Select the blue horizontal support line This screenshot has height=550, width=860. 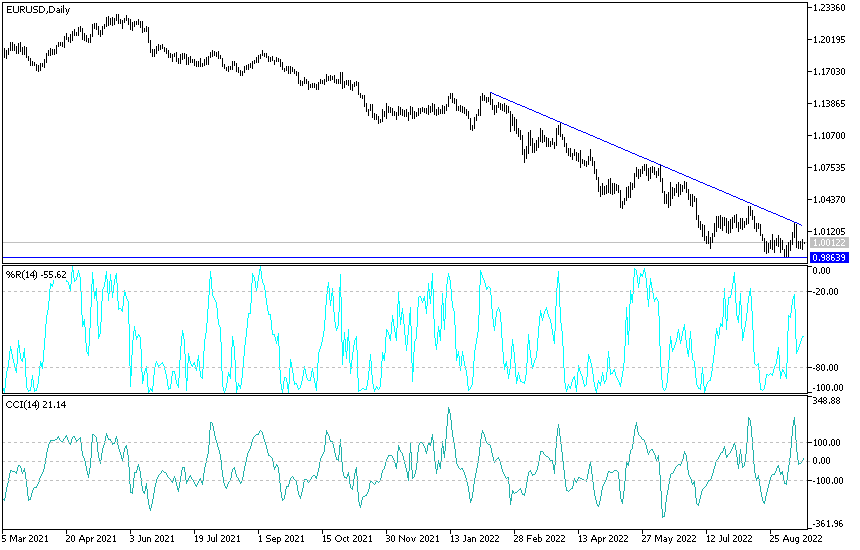tap(405, 257)
